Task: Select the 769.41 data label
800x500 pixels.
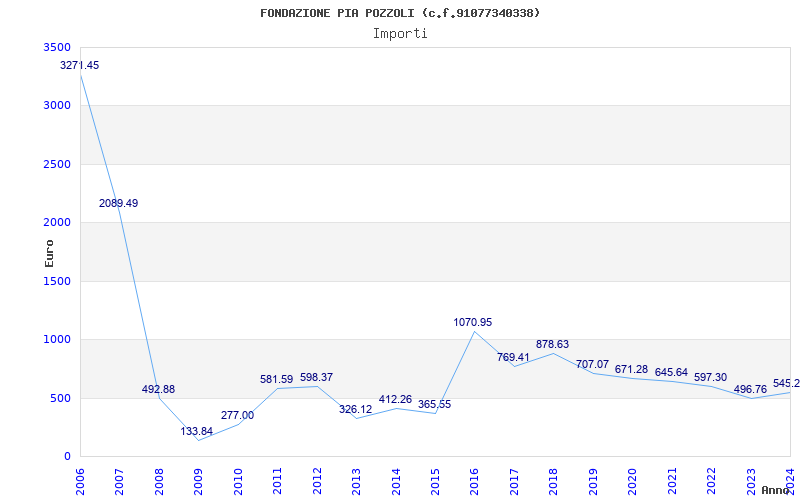Action: [513, 357]
